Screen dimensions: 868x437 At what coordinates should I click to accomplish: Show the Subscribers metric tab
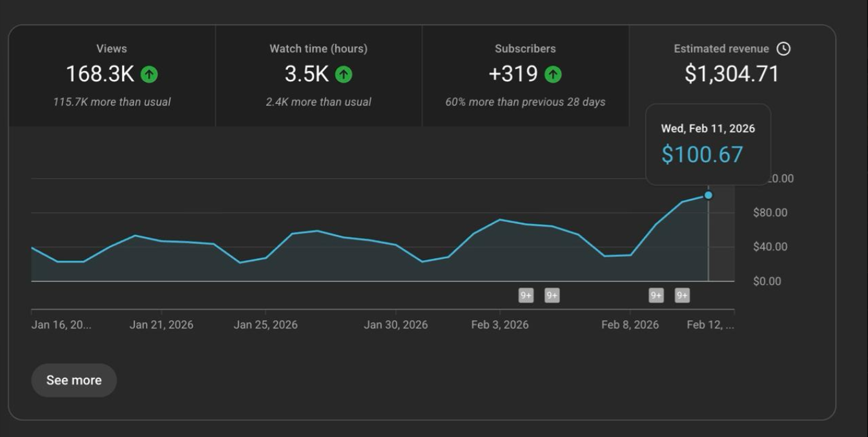[x=525, y=76]
